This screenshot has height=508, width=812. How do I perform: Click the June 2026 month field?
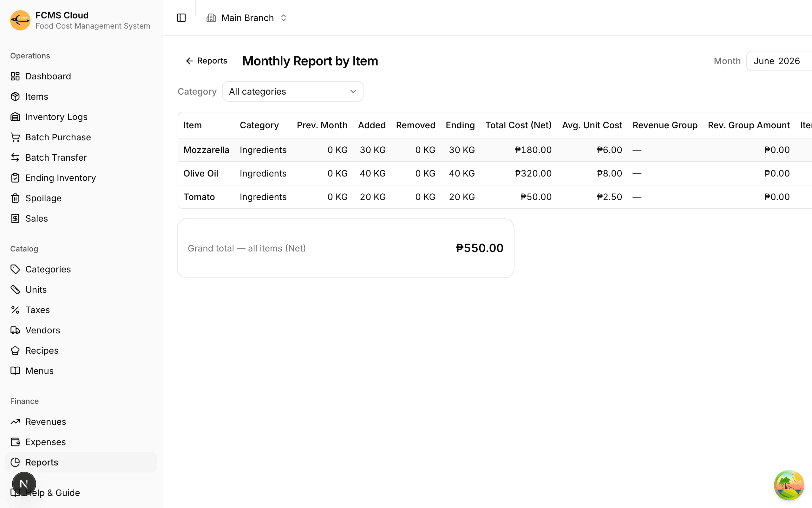(778, 61)
